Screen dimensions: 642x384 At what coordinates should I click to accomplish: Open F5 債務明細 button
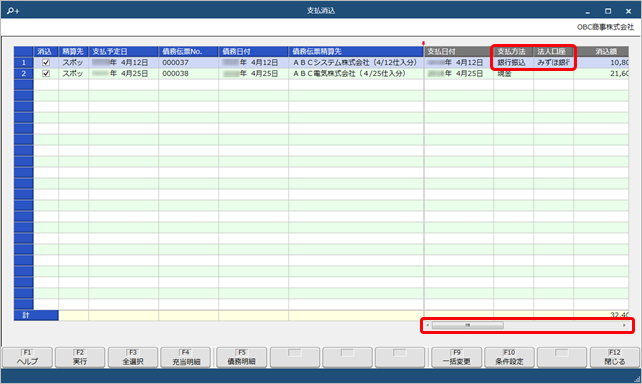coord(242,357)
